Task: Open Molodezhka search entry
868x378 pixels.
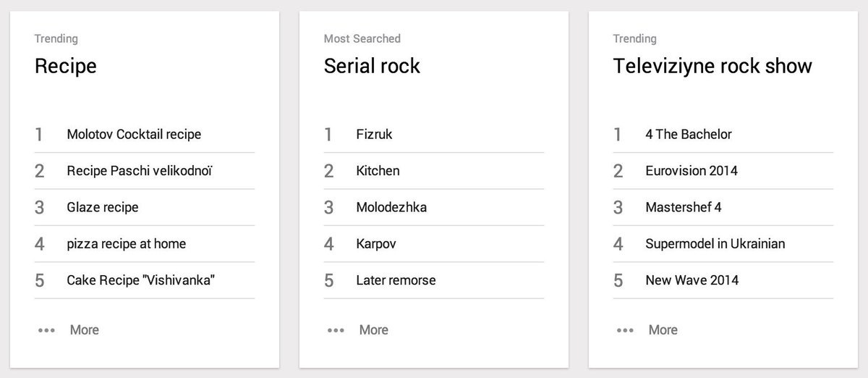Action: click(x=391, y=208)
